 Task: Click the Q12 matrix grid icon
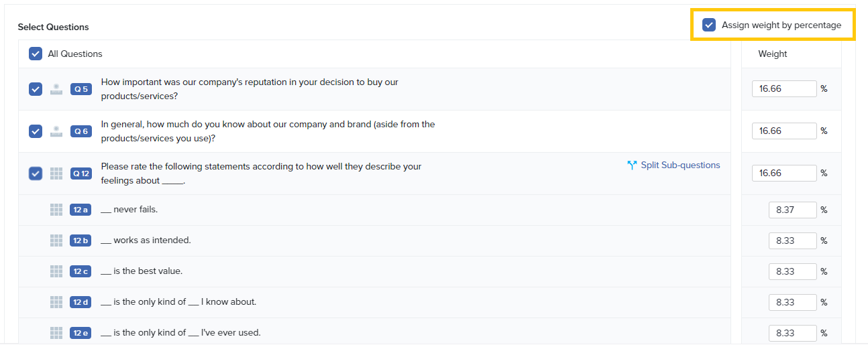click(x=57, y=173)
